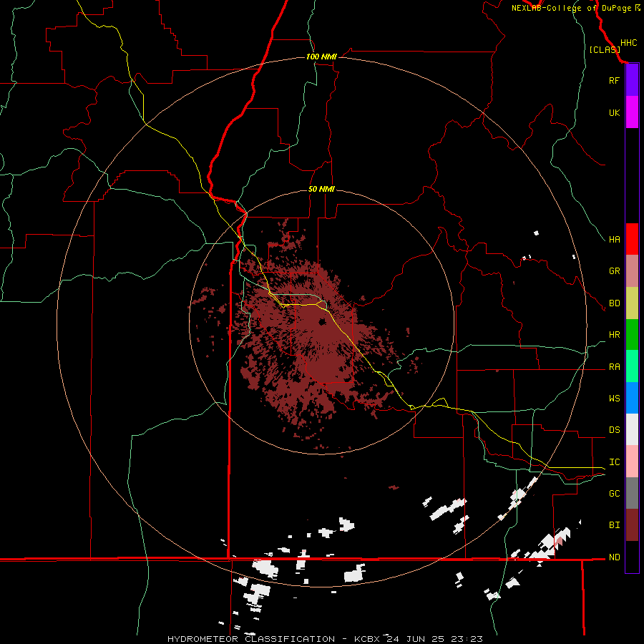Click the "100 NMI" range ring label
The image size is (644, 644).
[x=321, y=57]
